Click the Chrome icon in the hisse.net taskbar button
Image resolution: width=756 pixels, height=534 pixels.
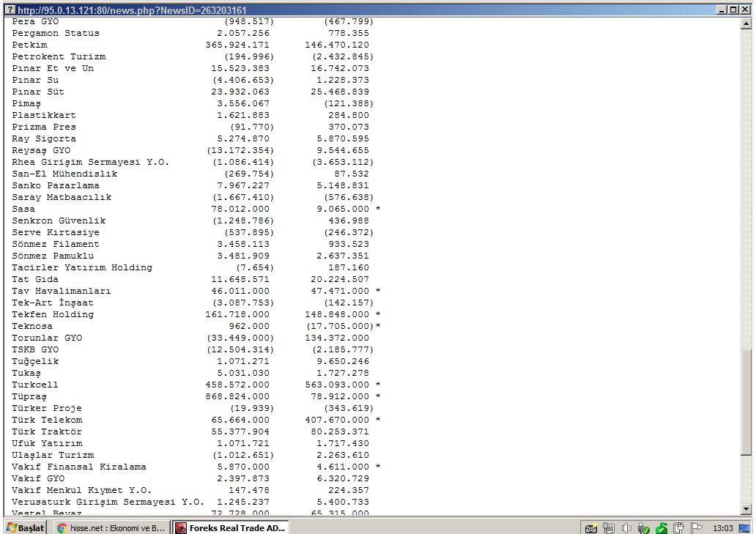tap(62, 528)
